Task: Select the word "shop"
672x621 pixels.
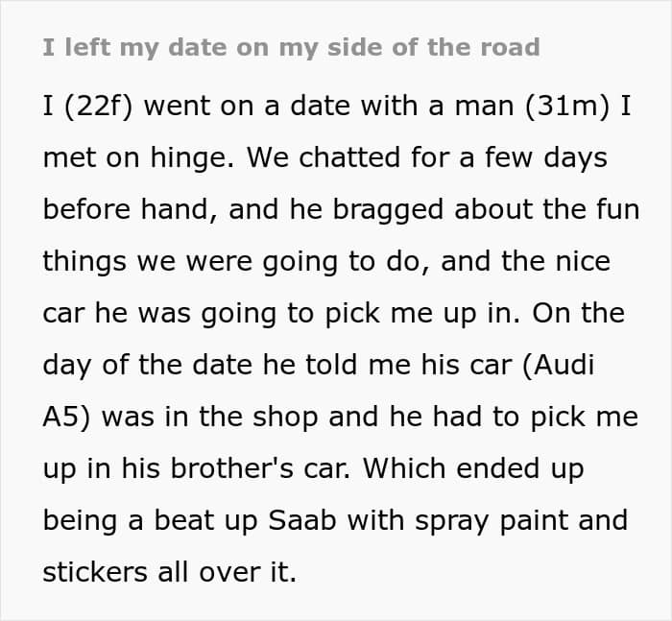Action: point(285,418)
